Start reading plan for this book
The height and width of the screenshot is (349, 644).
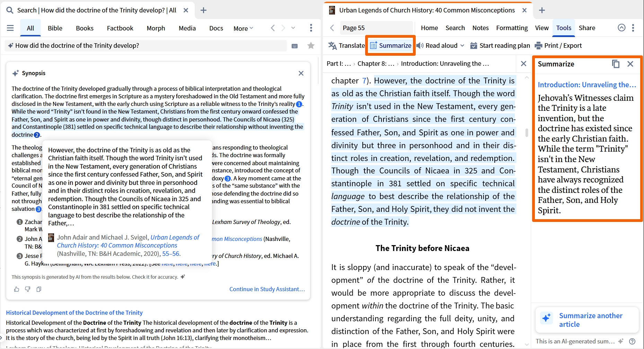click(x=500, y=46)
